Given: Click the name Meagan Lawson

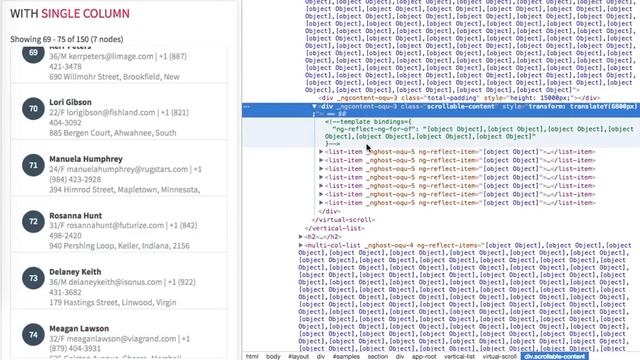Looking at the screenshot, I should (x=79, y=329).
